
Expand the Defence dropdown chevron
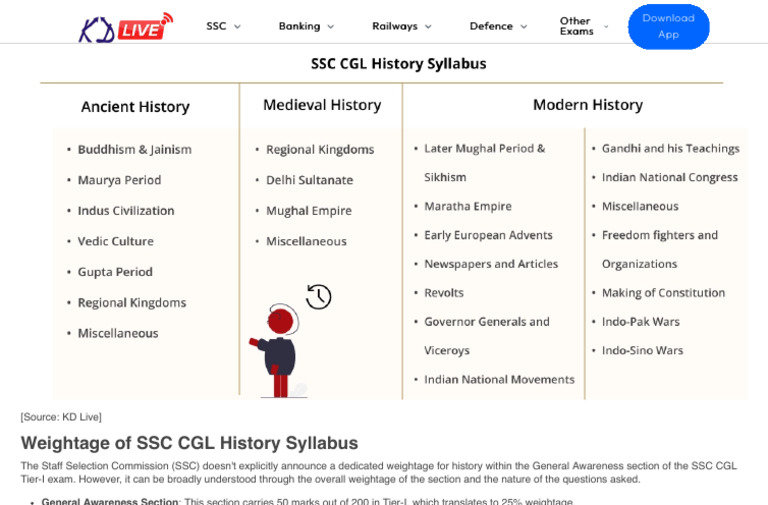click(x=524, y=27)
